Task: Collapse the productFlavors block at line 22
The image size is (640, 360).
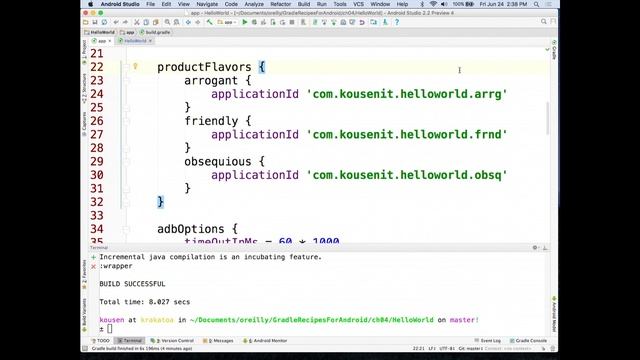Action: click(126, 67)
